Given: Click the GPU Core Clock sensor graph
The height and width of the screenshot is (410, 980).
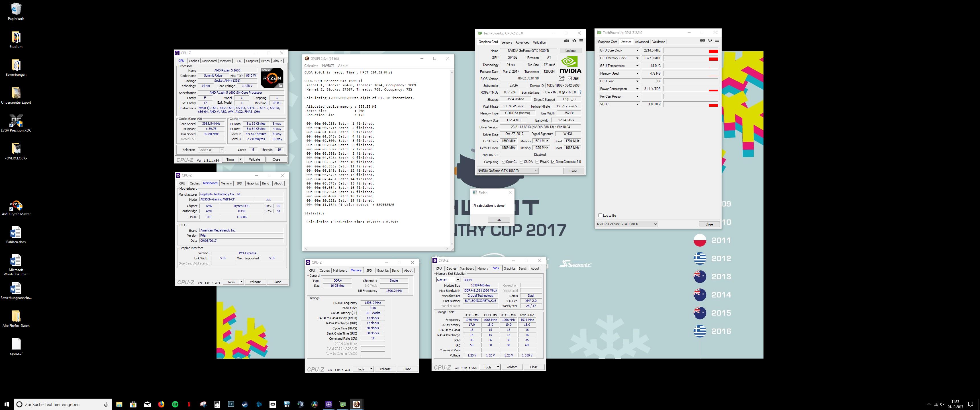Looking at the screenshot, I should pos(691,50).
